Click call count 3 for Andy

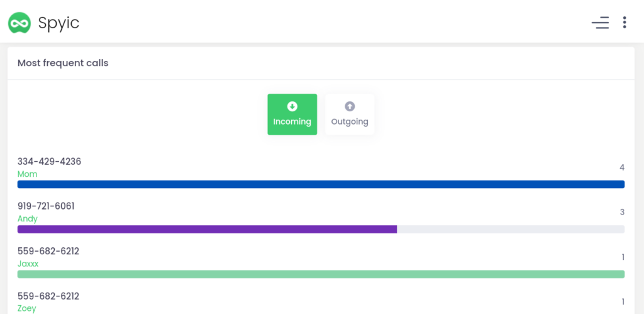click(x=621, y=212)
